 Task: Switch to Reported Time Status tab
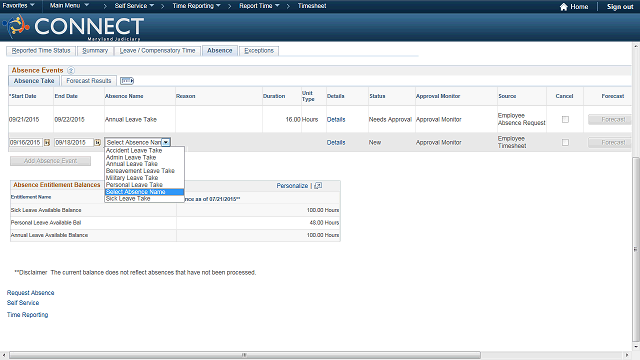pos(41,51)
